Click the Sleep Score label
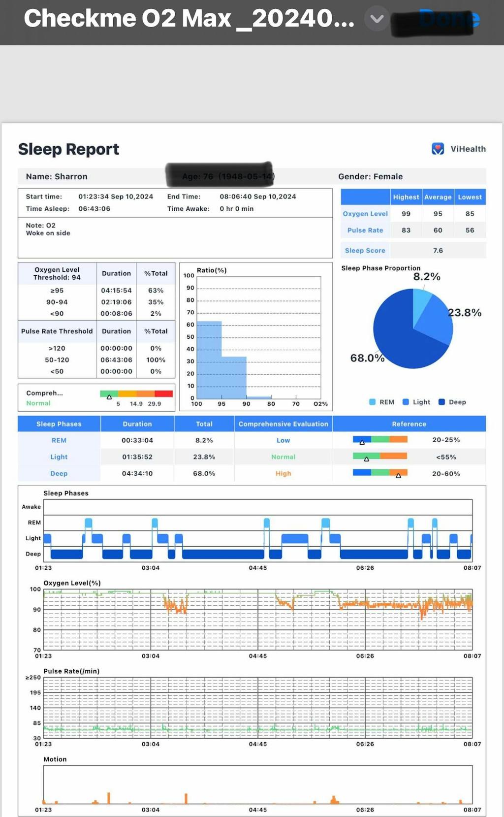 click(x=365, y=251)
